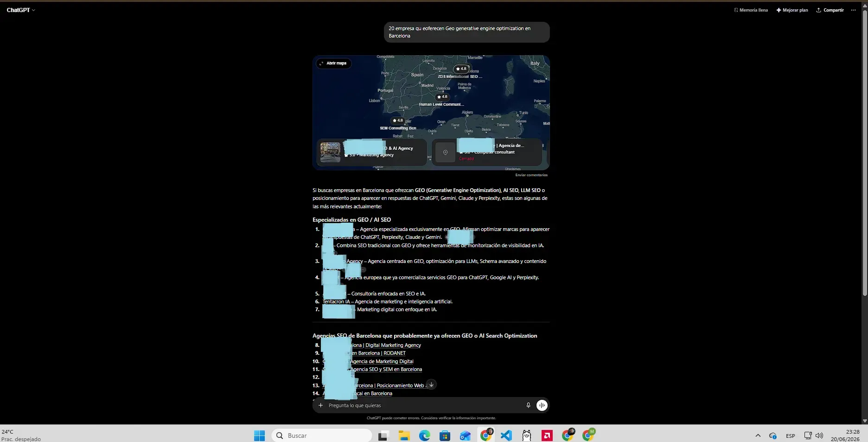Start voice mode with the waveform button

click(542, 405)
